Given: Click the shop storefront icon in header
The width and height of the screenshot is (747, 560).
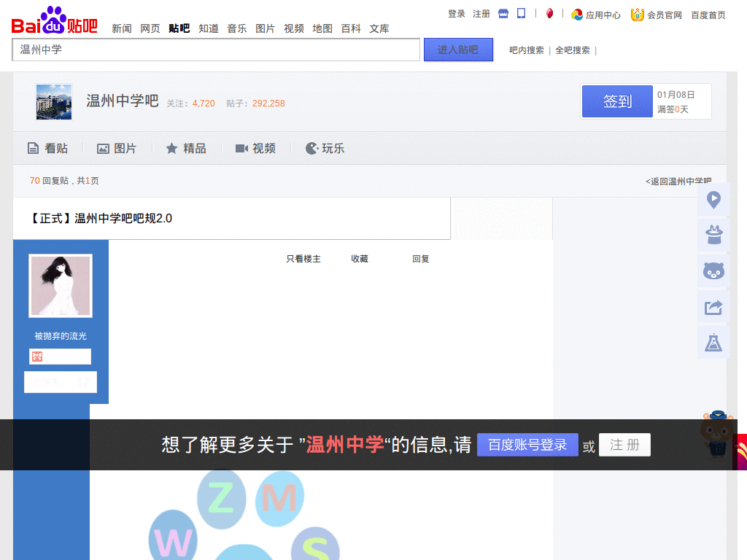Looking at the screenshot, I should pos(503,14).
